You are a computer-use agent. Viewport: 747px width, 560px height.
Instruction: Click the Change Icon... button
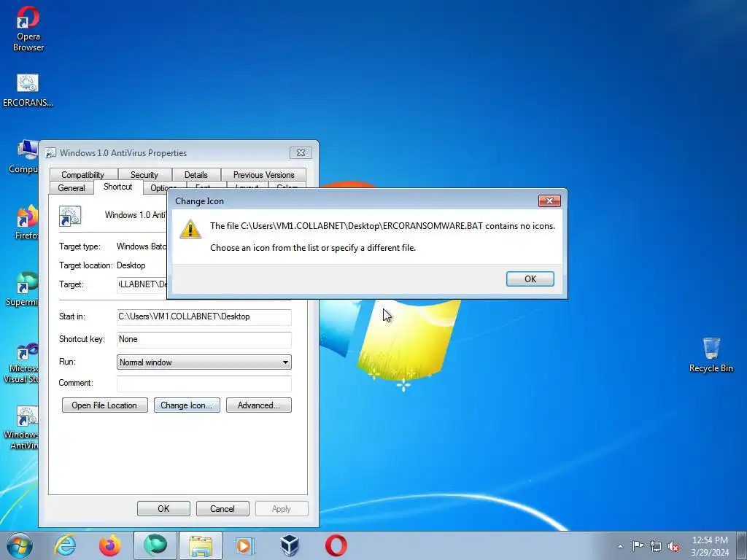(x=187, y=405)
